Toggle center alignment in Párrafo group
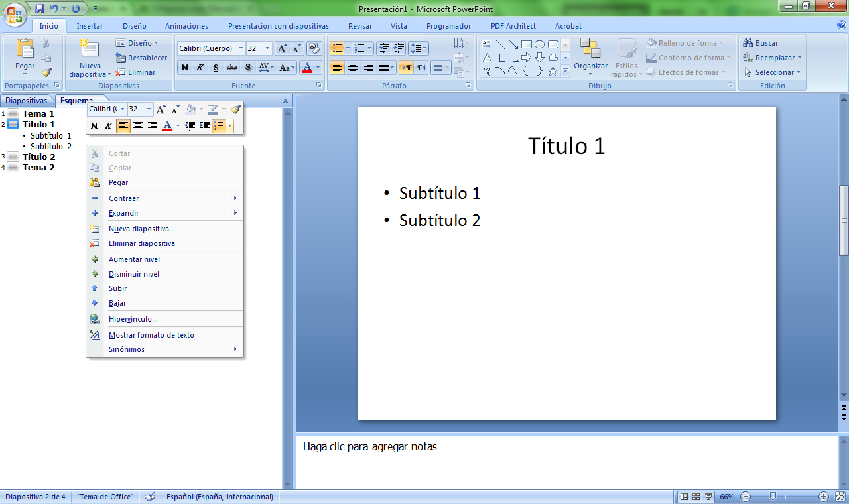Viewport: 849px width, 504px height. pyautogui.click(x=353, y=68)
